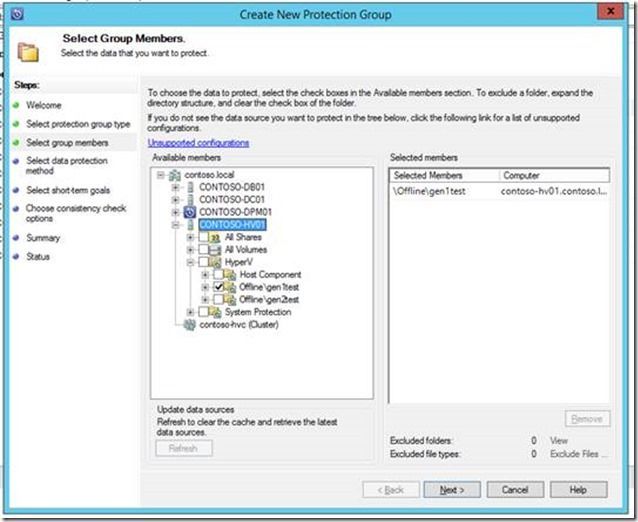Select the Select group members step
The width and height of the screenshot is (638, 522).
coord(67,143)
